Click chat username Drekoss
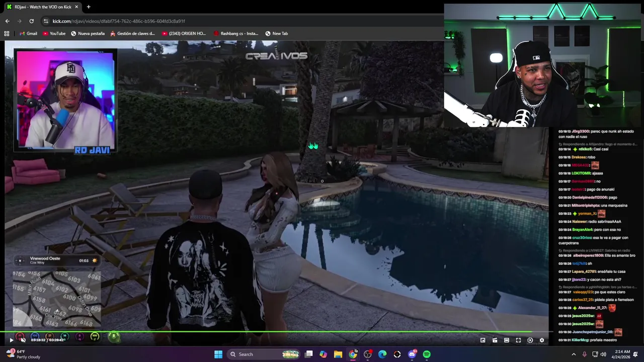644x362 pixels. [x=579, y=157]
